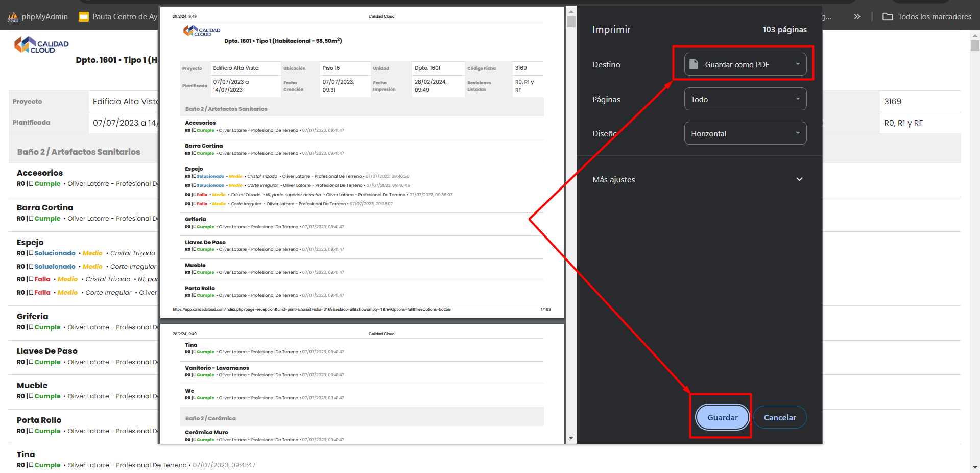Open the Diseño dropdown set to Horizontal
Viewport: 980px width, 473px height.
click(x=745, y=133)
